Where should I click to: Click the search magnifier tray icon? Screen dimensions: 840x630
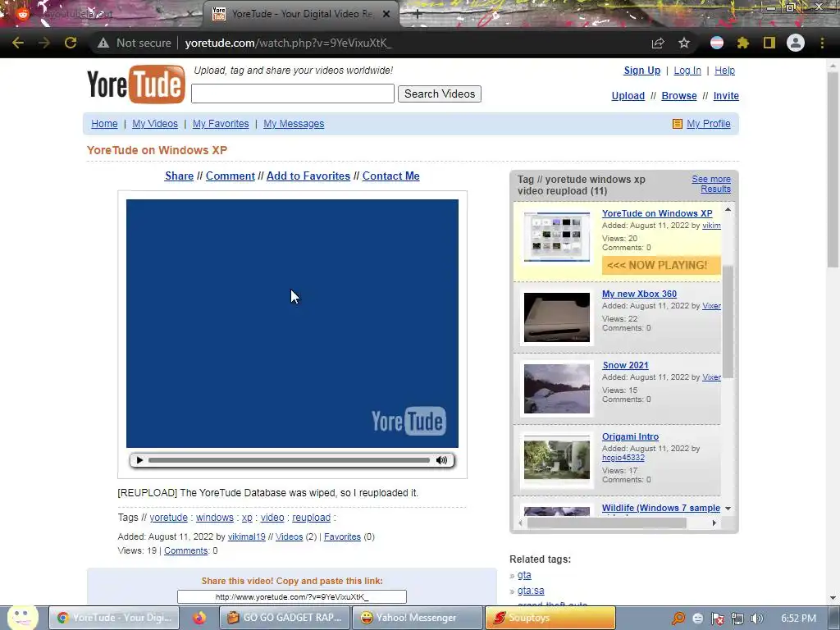[x=678, y=619]
